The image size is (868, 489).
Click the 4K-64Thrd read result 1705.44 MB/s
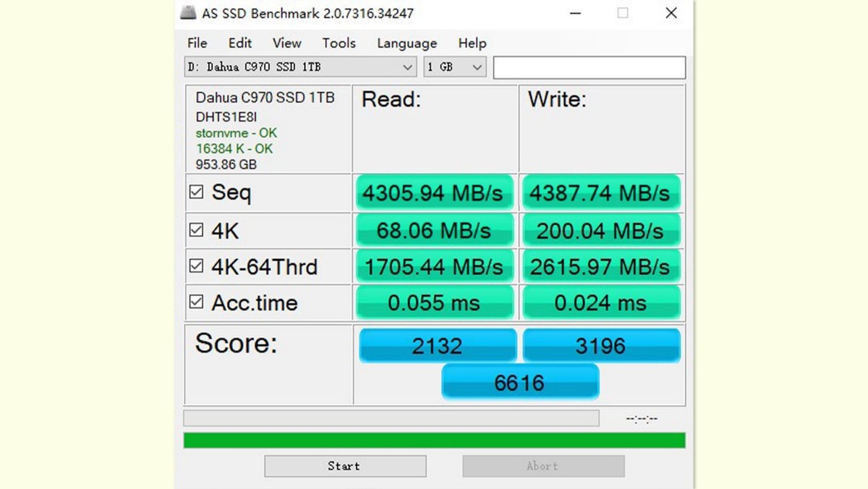coord(435,266)
